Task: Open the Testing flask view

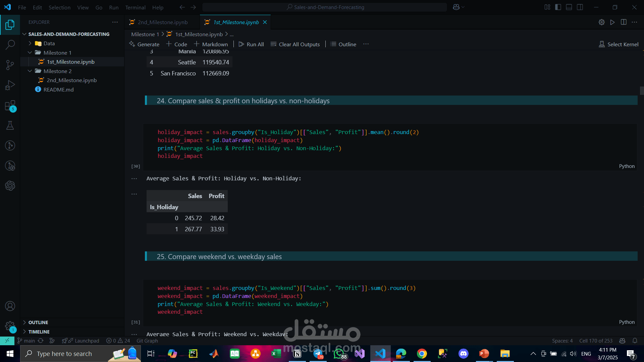Action: coord(10,125)
